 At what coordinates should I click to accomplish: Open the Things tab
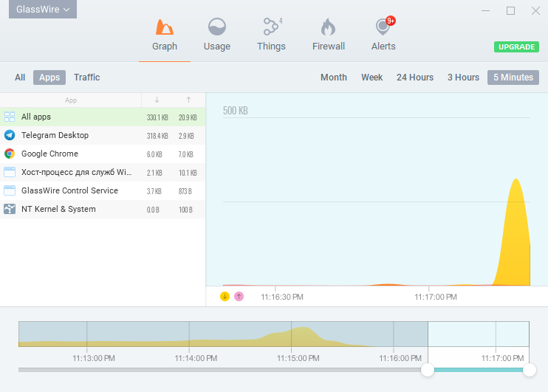click(x=272, y=35)
